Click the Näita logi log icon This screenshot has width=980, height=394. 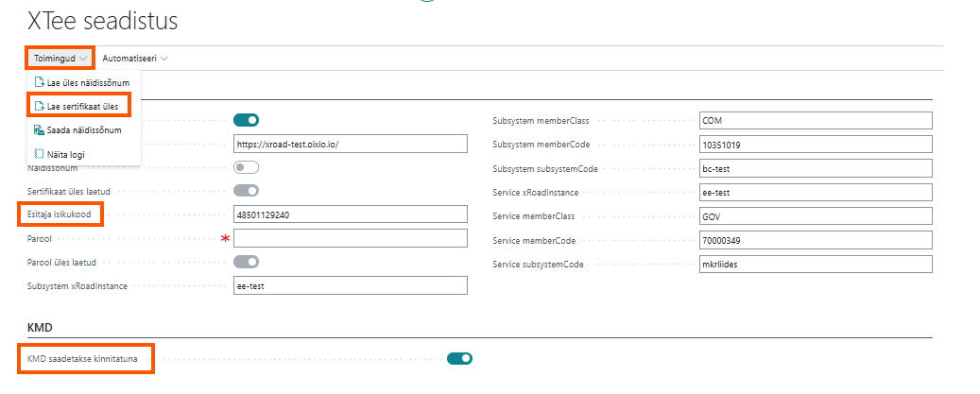coord(39,154)
